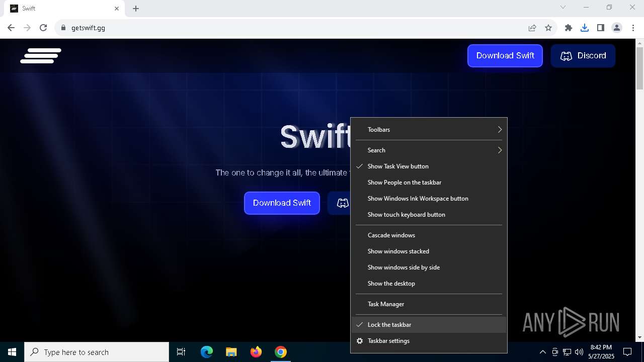Open the Chrome three-dot menu

pyautogui.click(x=633, y=28)
